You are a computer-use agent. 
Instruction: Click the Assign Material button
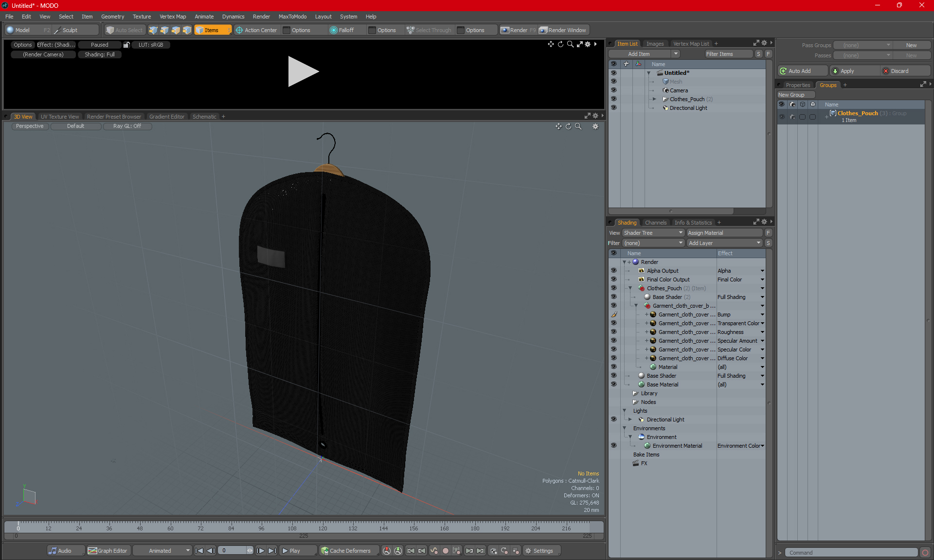[724, 233]
